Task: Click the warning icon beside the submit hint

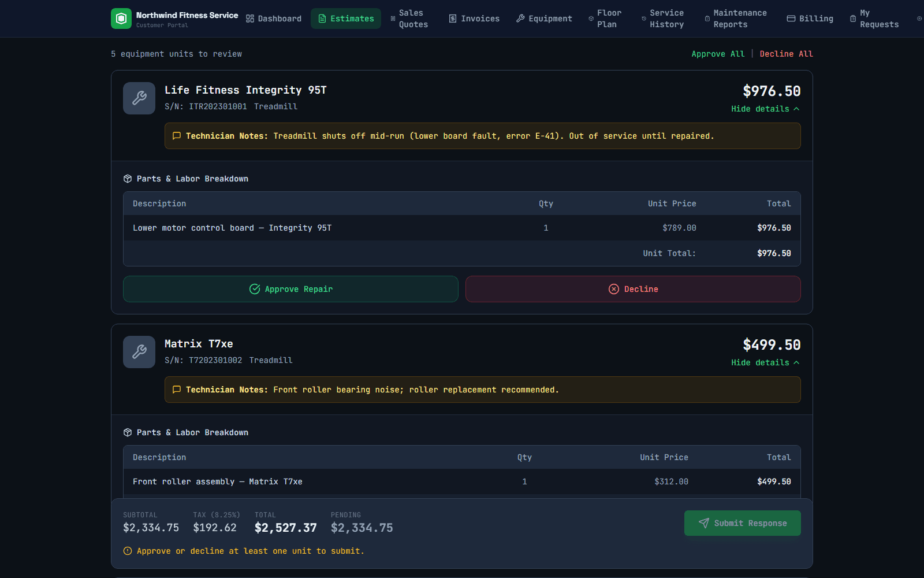Action: point(128,551)
